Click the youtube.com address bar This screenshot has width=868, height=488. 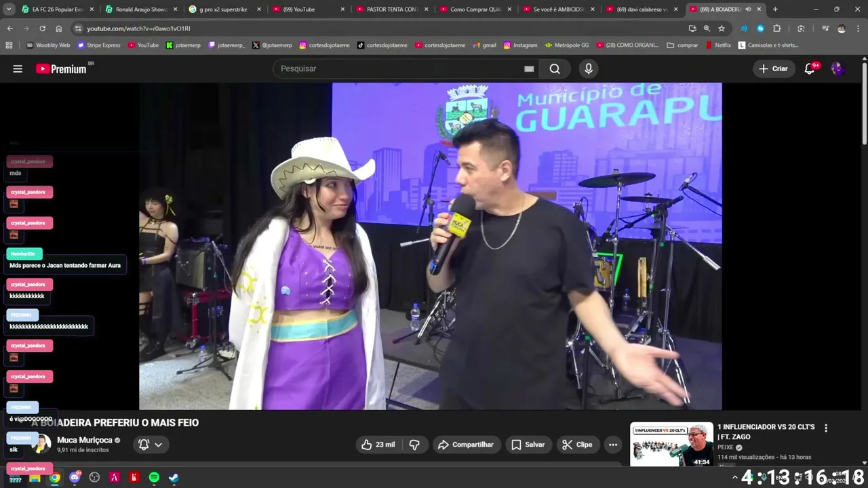pyautogui.click(x=380, y=28)
